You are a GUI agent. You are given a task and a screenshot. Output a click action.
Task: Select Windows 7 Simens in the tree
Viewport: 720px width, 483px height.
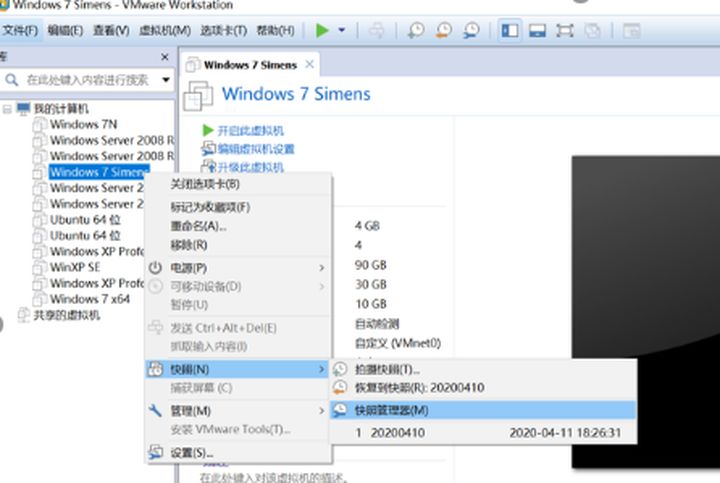(x=99, y=172)
